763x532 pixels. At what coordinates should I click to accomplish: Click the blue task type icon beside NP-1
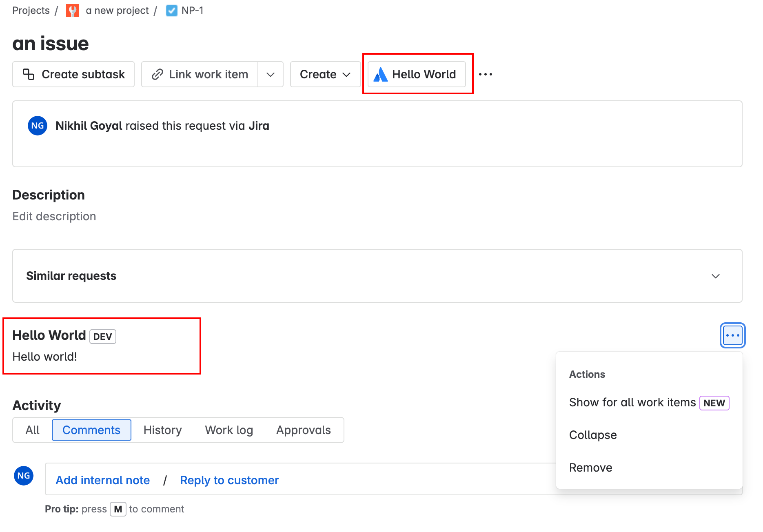coord(172,11)
